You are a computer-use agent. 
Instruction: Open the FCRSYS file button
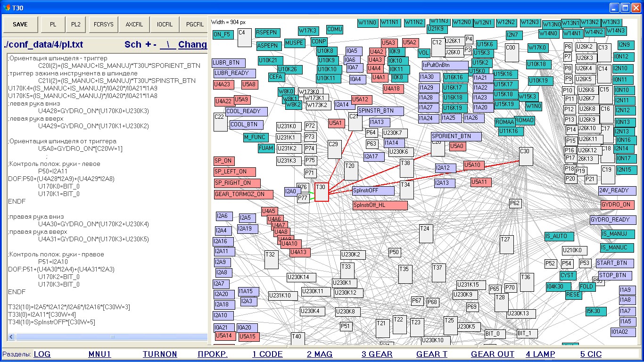[104, 24]
